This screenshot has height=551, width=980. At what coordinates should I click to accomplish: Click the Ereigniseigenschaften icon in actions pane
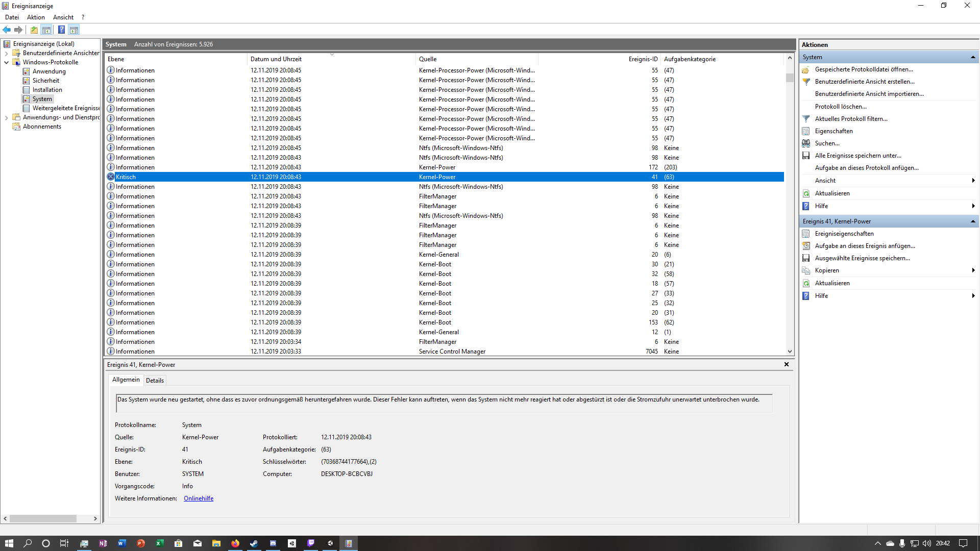click(x=806, y=234)
